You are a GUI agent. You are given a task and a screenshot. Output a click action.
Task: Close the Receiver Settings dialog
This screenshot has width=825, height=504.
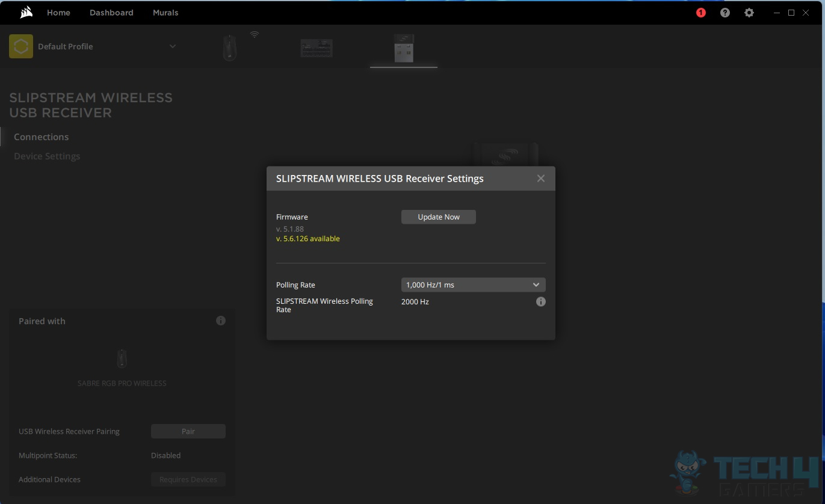point(541,179)
